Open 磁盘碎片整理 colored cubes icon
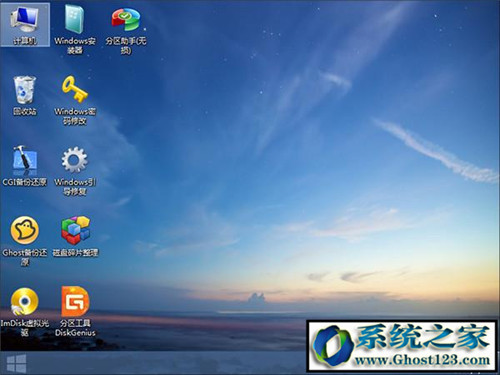This screenshot has height=375, width=500. click(75, 236)
